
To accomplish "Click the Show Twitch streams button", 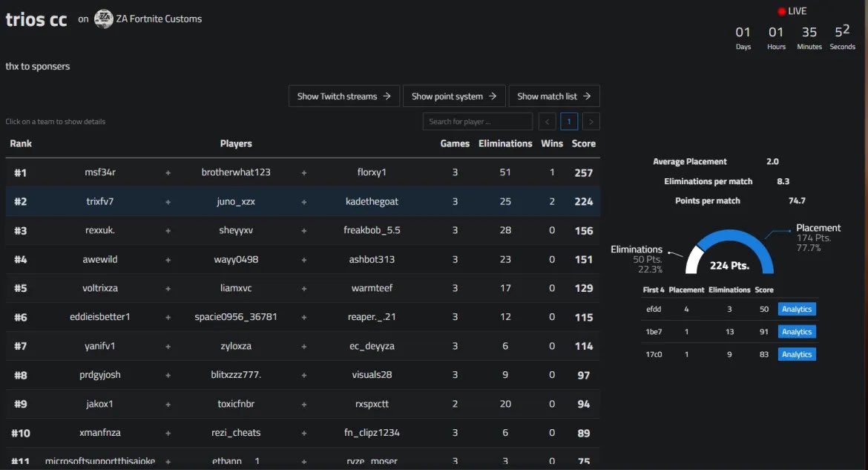I will 343,96.
